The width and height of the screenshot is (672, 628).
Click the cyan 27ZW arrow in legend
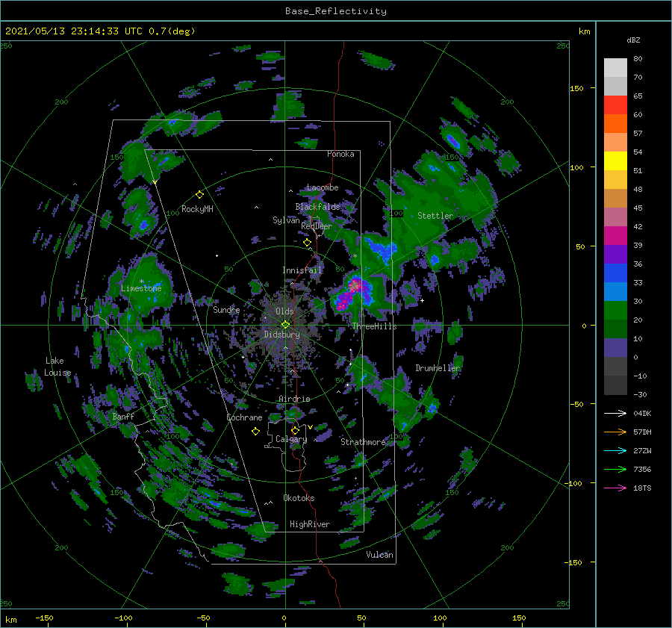point(615,450)
